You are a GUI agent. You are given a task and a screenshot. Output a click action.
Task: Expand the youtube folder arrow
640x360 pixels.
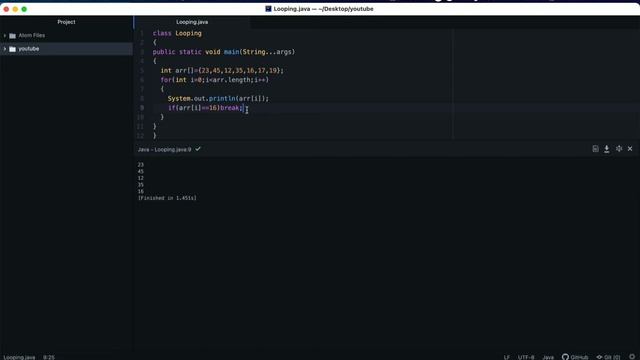[x=5, y=49]
